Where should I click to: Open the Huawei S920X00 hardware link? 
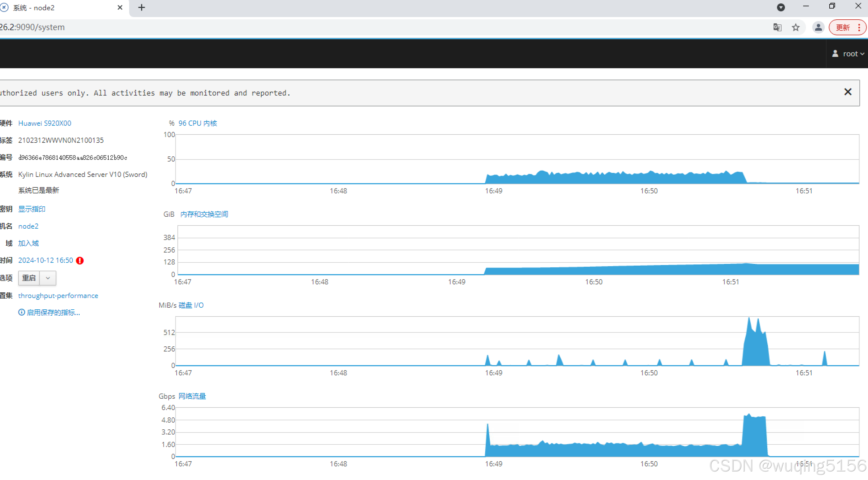[x=44, y=123]
